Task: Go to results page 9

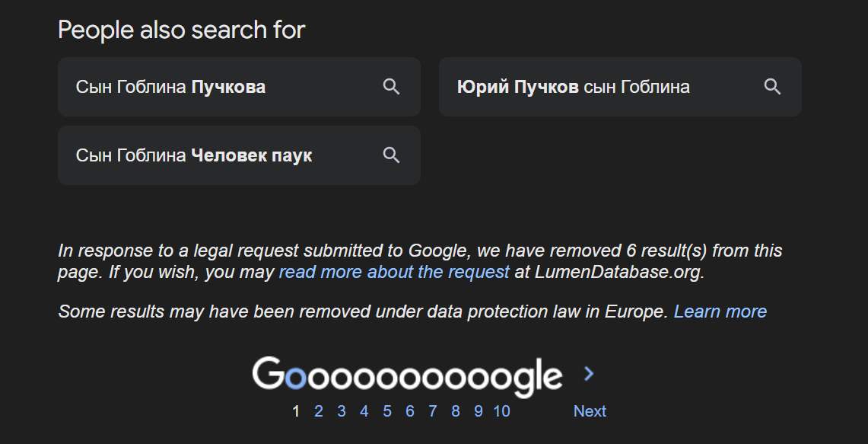Action: (x=479, y=411)
